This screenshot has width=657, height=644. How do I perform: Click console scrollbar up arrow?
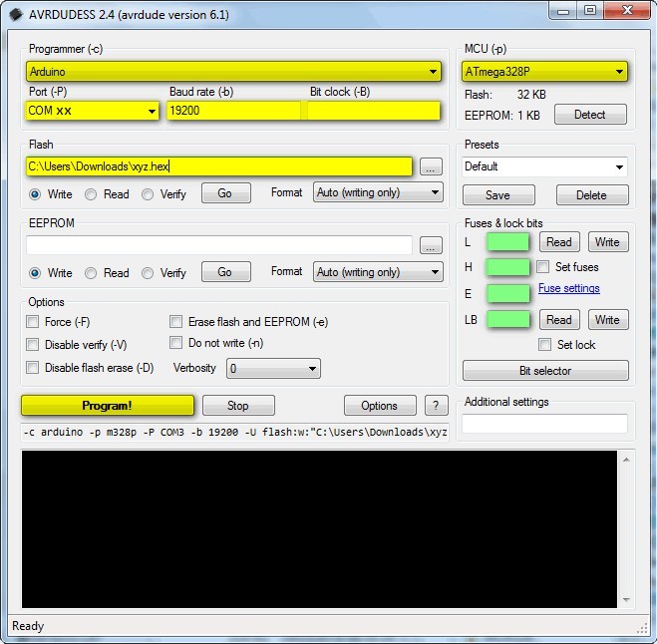pyautogui.click(x=626, y=460)
